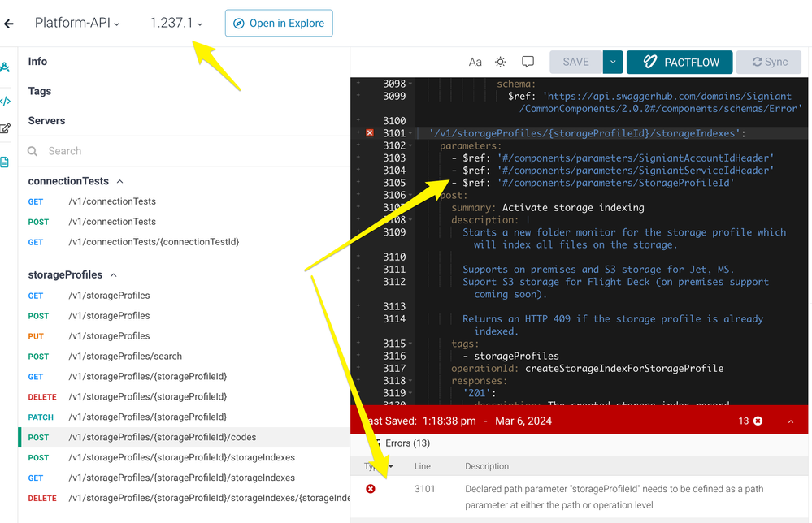Collapse the errors panel with chevron
Image resolution: width=812 pixels, height=523 pixels.
click(791, 421)
